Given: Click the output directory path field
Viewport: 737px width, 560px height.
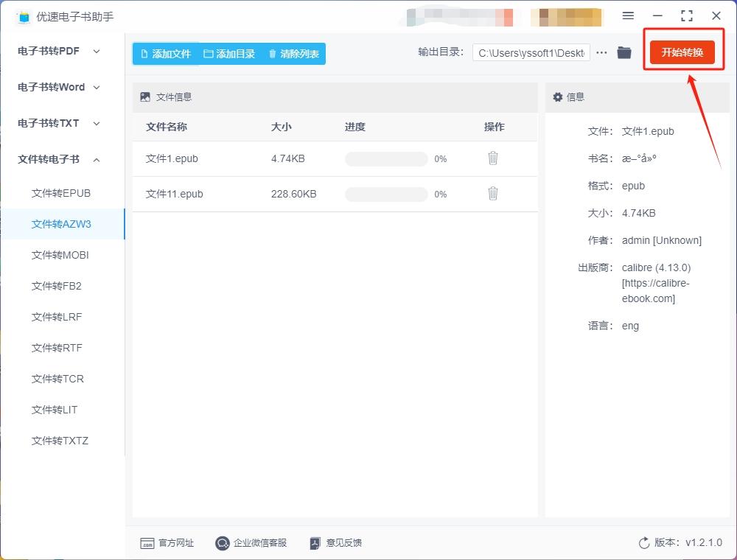Looking at the screenshot, I should coord(531,52).
